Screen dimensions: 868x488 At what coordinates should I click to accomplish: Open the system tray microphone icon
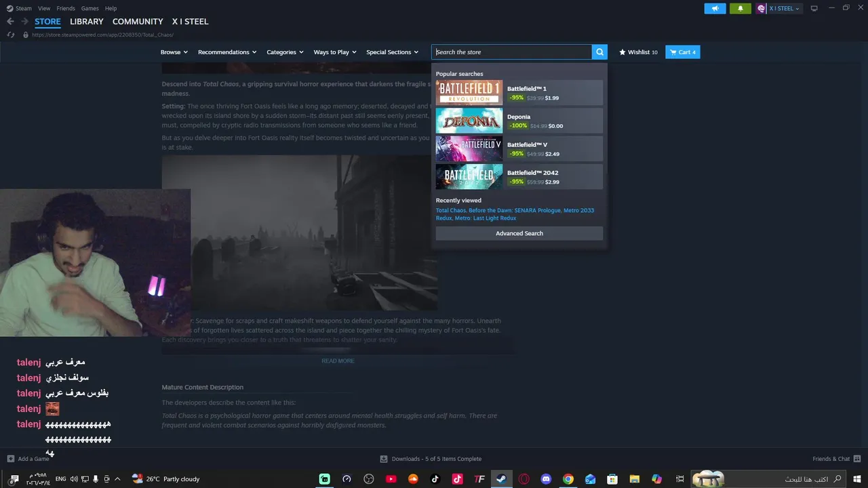[x=96, y=479]
